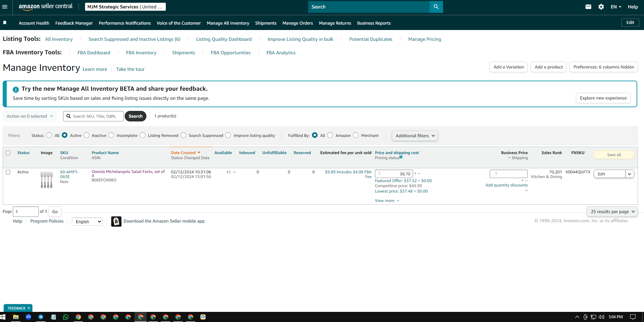The image size is (644, 322).
Task: Click into the SKU, Title, ISBN search field
Action: (93, 116)
